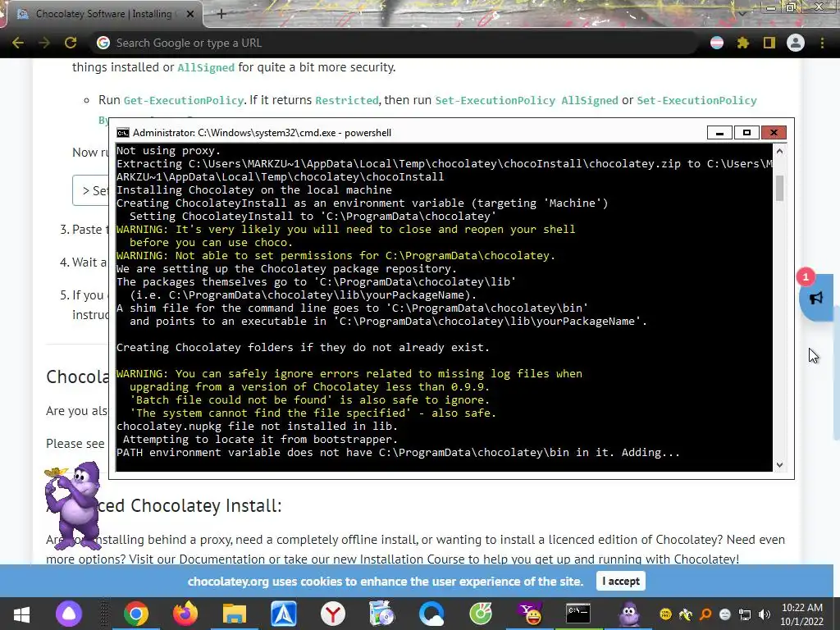Open the volume speaker tray icon
Viewport: 840px width, 630px height.
[x=765, y=614]
